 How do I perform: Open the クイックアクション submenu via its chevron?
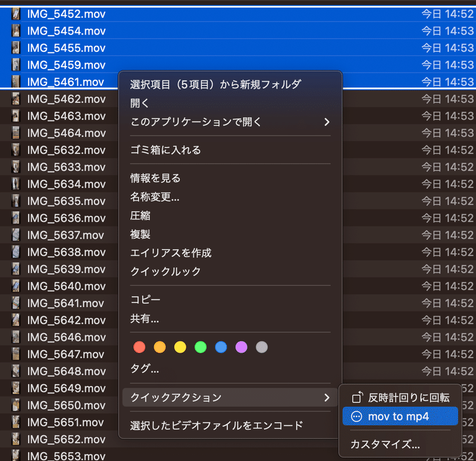click(x=326, y=396)
